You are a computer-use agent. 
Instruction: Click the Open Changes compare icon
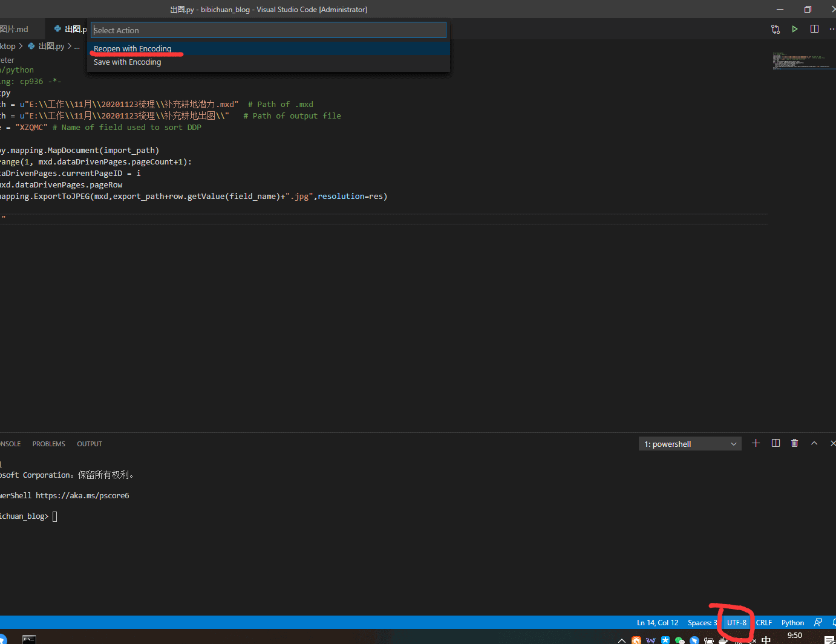click(x=776, y=29)
